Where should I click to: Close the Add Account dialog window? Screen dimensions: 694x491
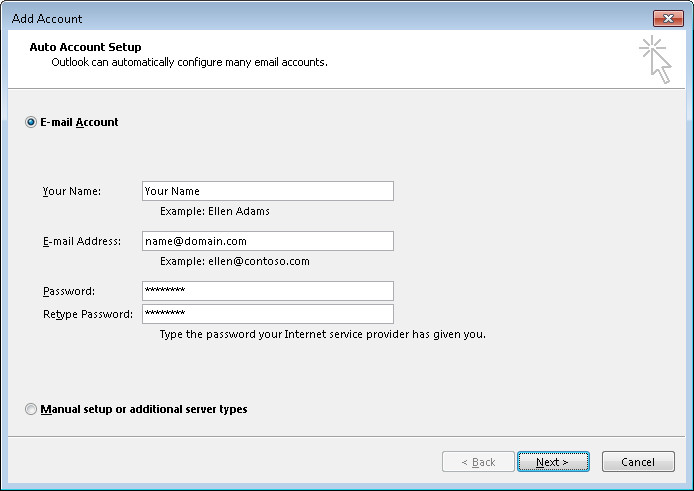pos(668,19)
